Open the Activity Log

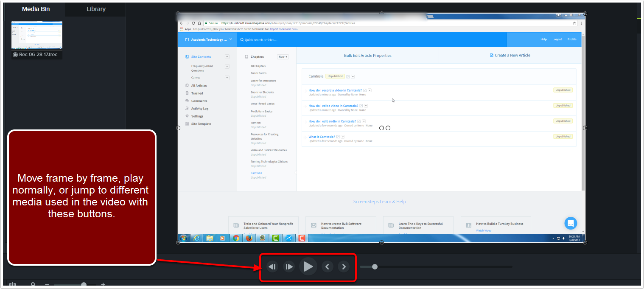point(199,109)
